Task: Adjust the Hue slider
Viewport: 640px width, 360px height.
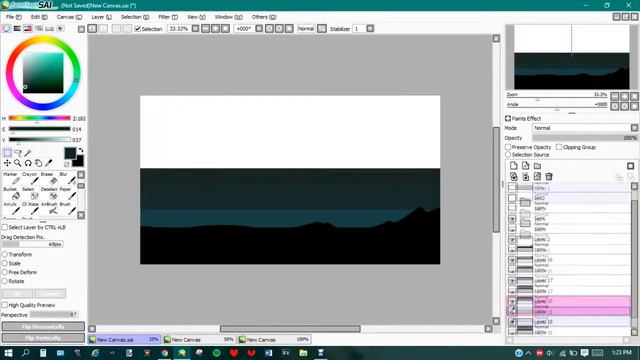Action: click(x=40, y=118)
